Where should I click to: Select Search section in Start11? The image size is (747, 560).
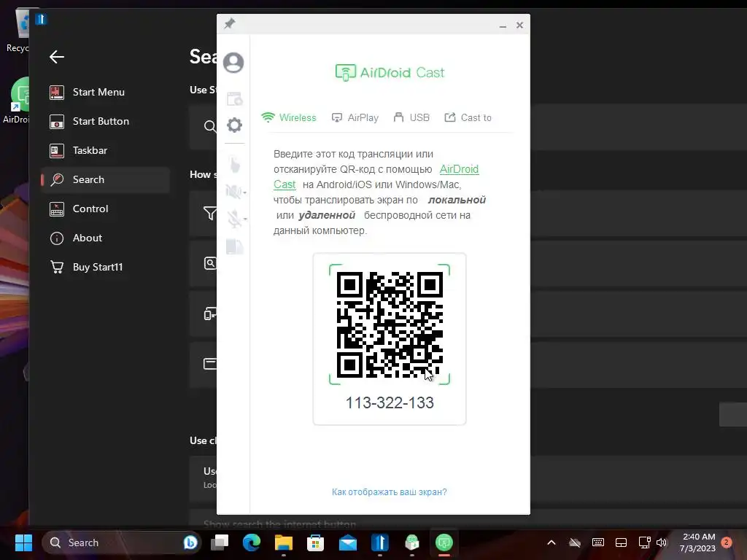coord(105,179)
